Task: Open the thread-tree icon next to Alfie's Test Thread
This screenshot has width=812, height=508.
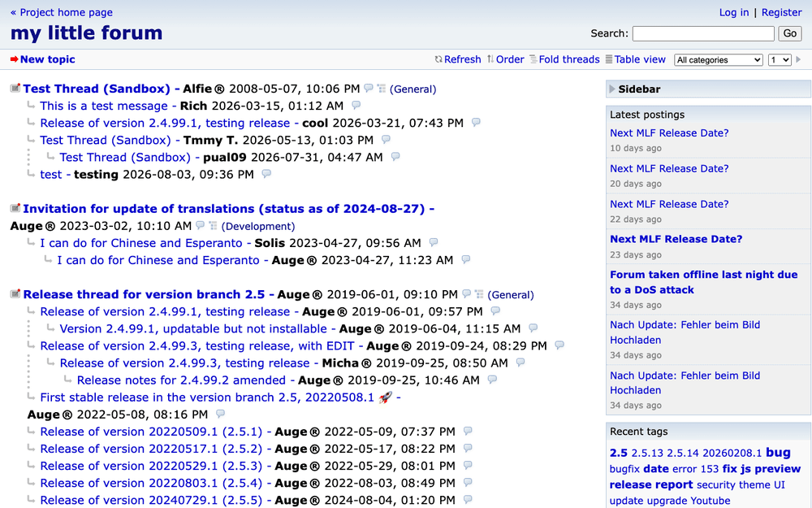Action: 382,89
